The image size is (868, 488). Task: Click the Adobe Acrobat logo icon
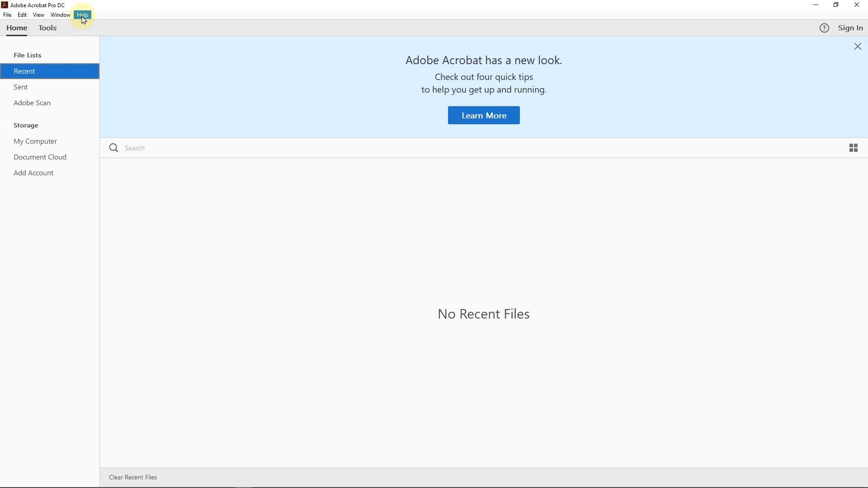tap(5, 5)
